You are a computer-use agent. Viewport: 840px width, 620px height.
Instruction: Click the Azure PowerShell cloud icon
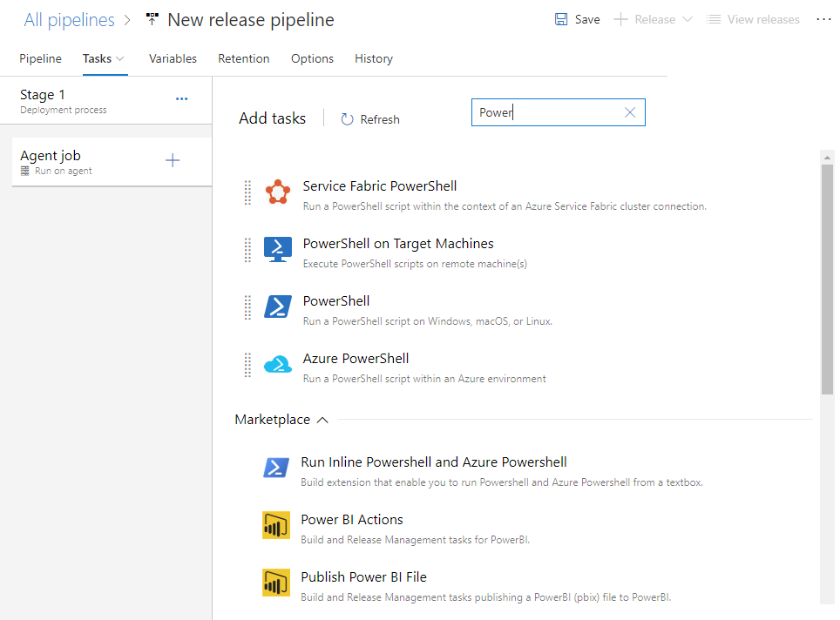(x=277, y=364)
